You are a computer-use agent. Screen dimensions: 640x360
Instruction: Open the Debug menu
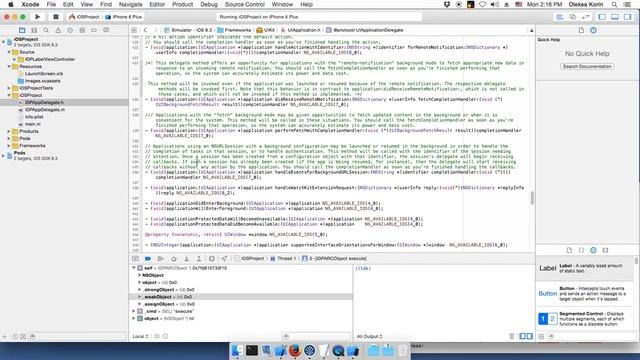pos(209,4)
